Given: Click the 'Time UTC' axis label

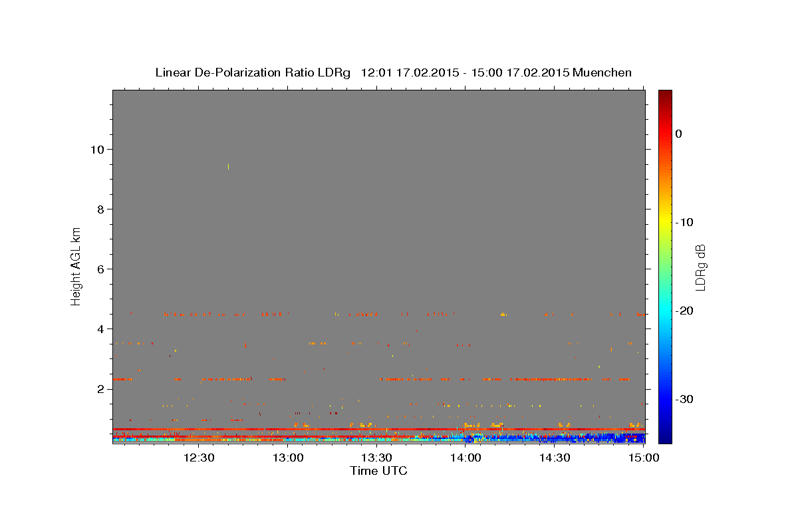Looking at the screenshot, I should [378, 471].
